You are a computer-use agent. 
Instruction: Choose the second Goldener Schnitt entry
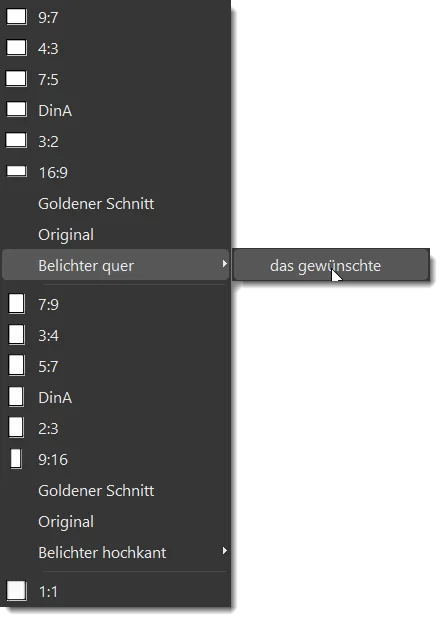(x=115, y=491)
